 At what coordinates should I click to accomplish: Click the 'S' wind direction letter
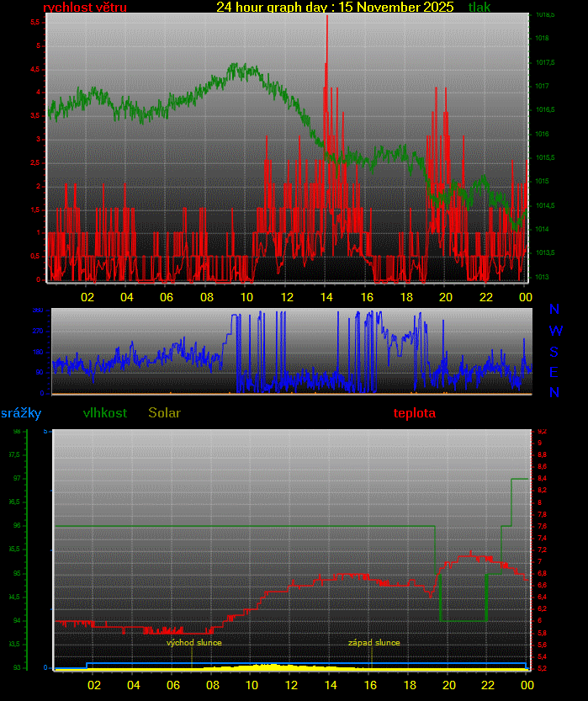pyautogui.click(x=554, y=351)
